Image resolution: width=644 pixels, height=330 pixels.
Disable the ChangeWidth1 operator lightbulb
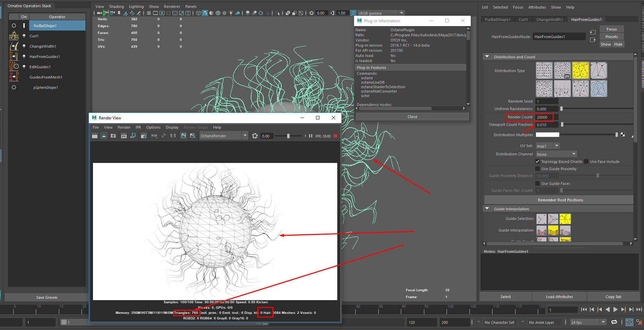click(24, 46)
